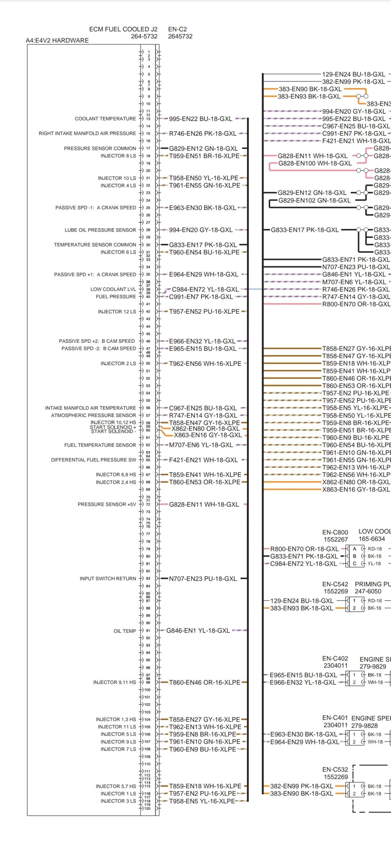
Task: Select the N707-EN23 PU-18-GXL wire at pin 83
Action: tap(203, 578)
